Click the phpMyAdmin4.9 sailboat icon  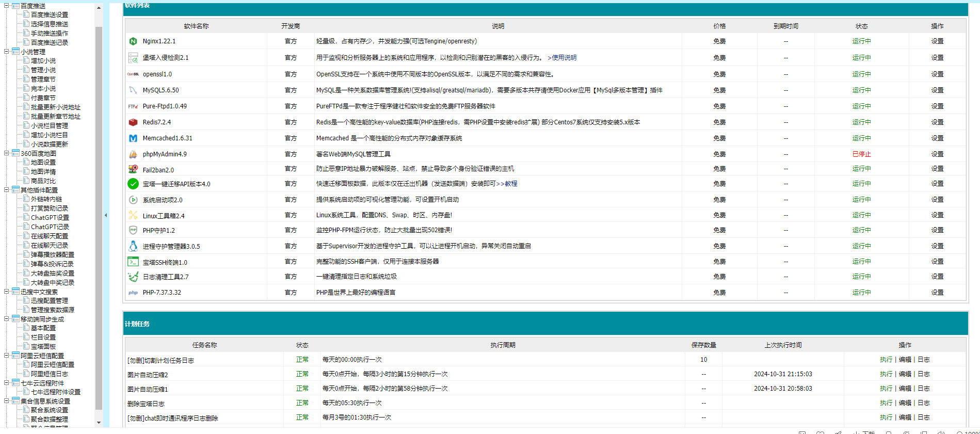(133, 154)
